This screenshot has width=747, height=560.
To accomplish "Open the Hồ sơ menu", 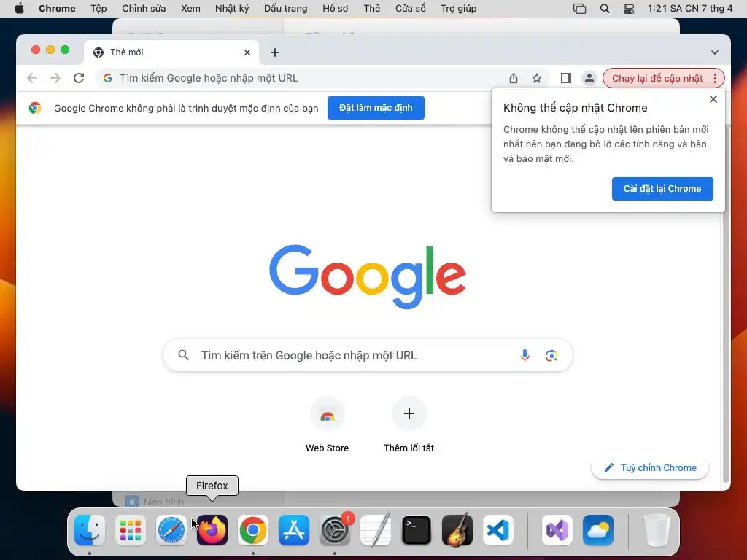I will click(336, 9).
